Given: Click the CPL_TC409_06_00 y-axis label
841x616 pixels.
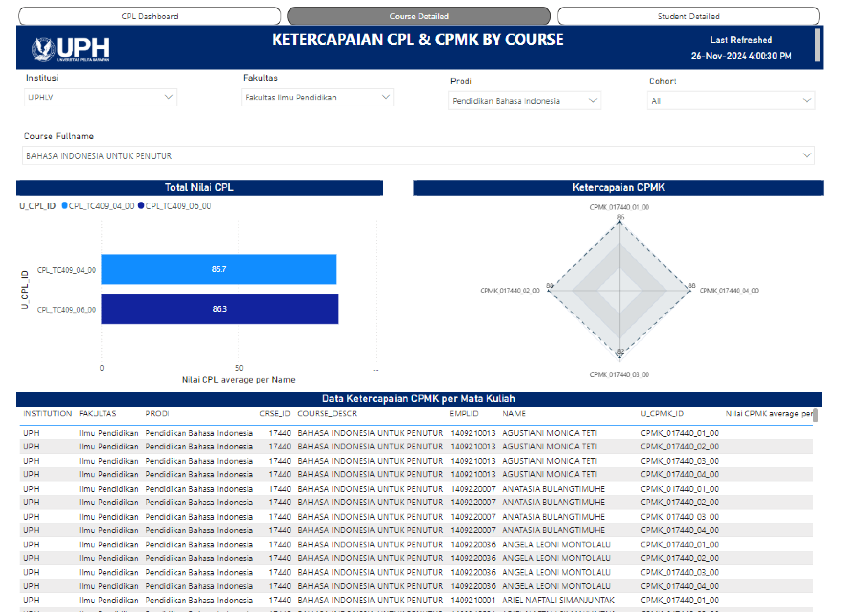Looking at the screenshot, I should 66,310.
